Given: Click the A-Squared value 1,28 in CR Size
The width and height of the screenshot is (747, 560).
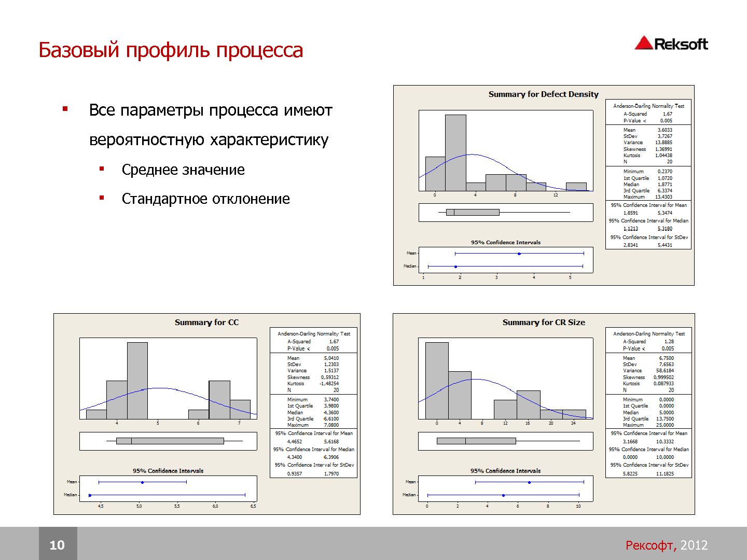Looking at the screenshot, I should pos(669,342).
